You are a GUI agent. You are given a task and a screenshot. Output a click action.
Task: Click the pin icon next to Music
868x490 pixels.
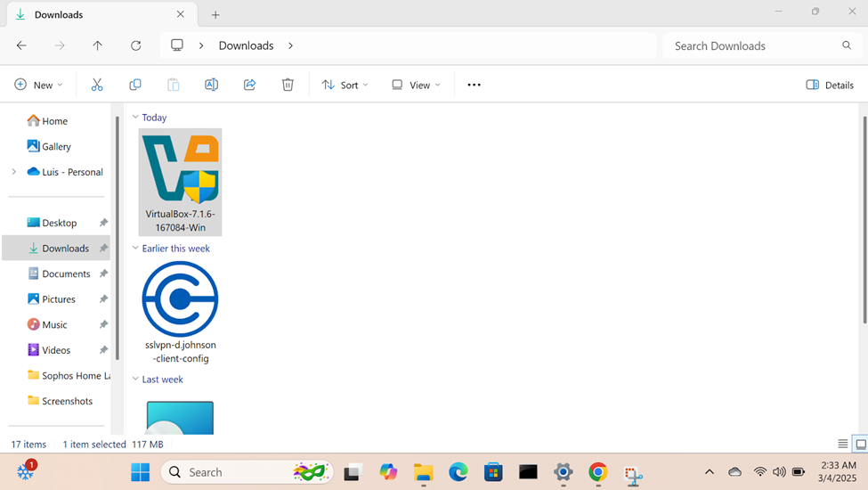coord(103,324)
